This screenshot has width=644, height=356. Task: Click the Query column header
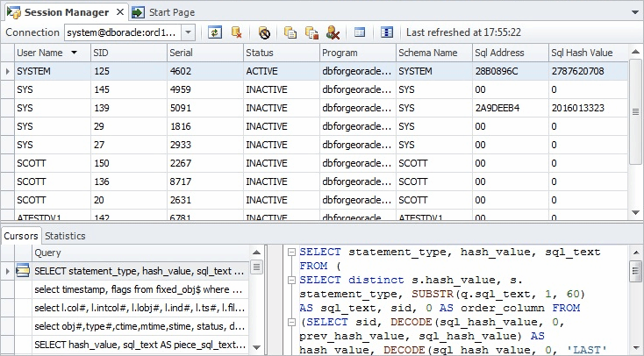(140, 253)
